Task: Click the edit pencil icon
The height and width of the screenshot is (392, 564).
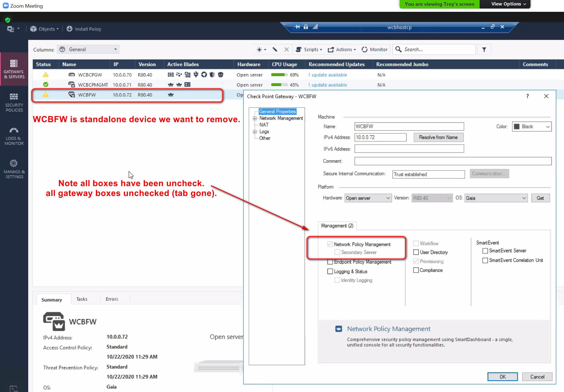Action: 275,49
